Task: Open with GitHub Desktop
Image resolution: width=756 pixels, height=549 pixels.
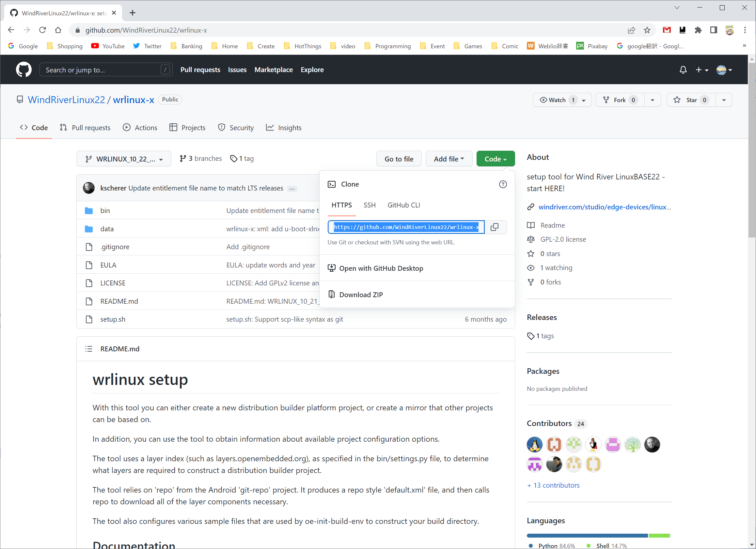Action: 376,268
